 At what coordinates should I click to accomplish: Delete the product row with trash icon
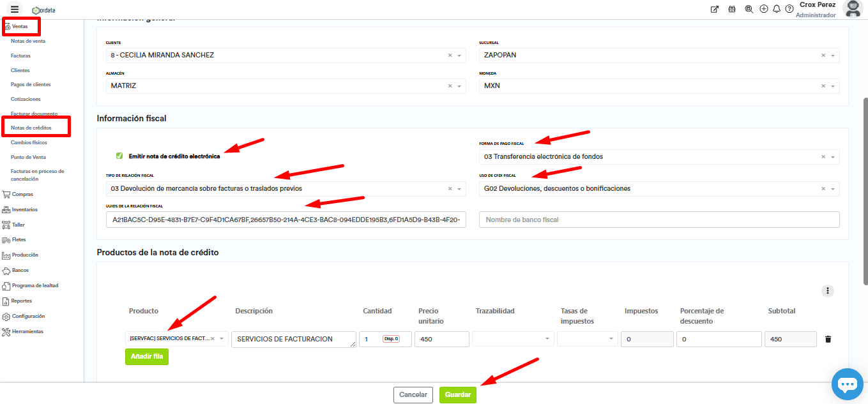point(828,339)
